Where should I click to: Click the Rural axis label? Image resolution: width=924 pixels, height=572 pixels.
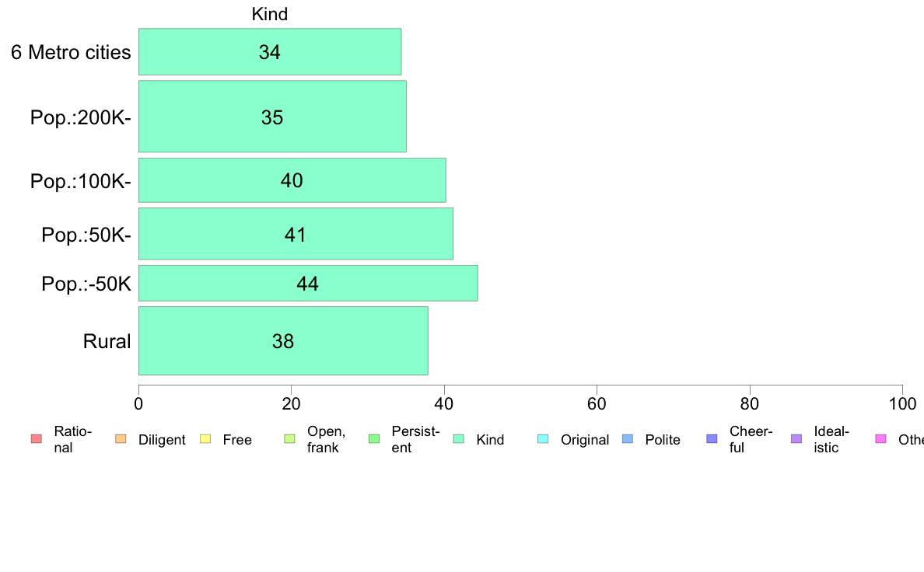coord(107,341)
